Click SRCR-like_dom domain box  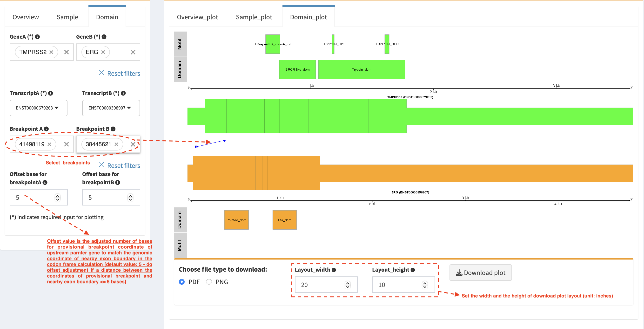(297, 69)
